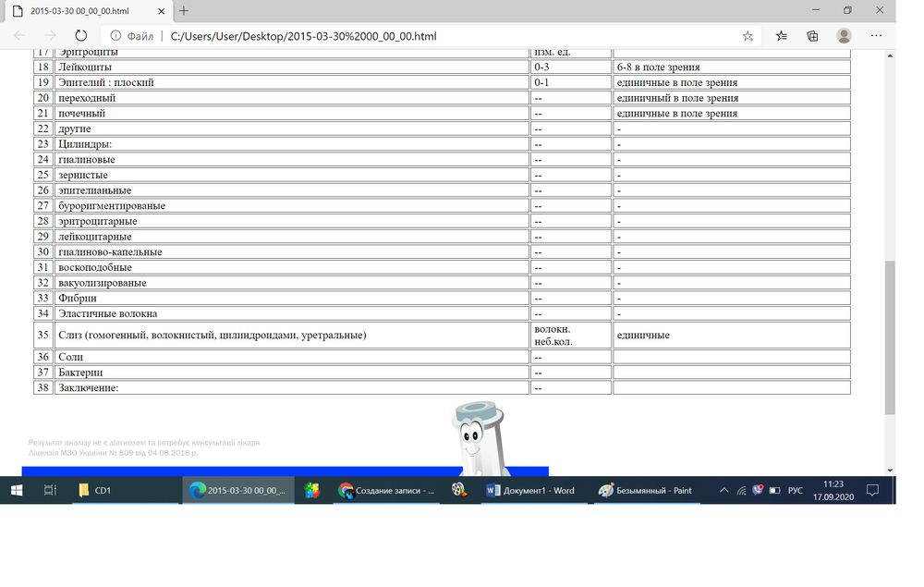
Task: Open Документ1 - Word from taskbar
Action: pos(531,491)
